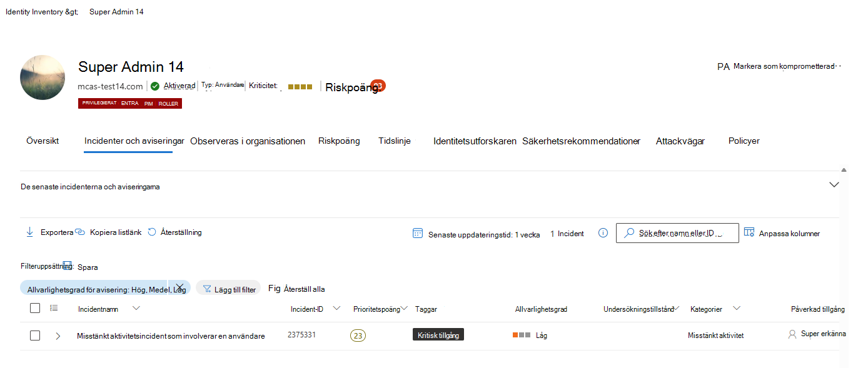Open the Tidslinje tab
This screenshot has height=368, width=868.
tap(395, 141)
